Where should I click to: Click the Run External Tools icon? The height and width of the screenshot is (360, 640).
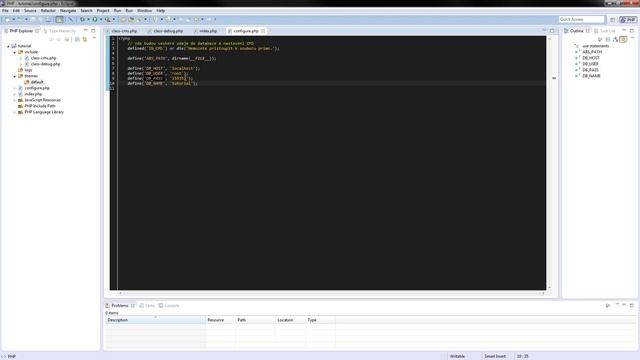(107, 19)
